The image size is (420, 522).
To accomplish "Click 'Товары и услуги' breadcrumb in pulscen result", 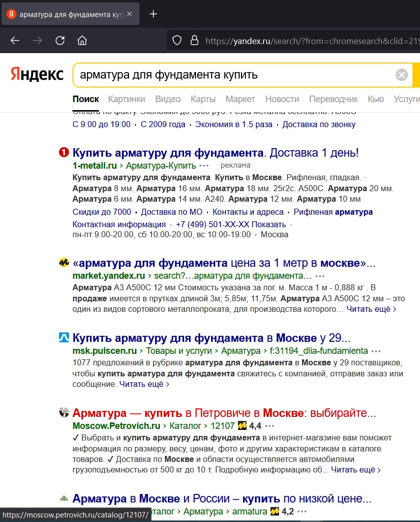I will pyautogui.click(x=179, y=351).
